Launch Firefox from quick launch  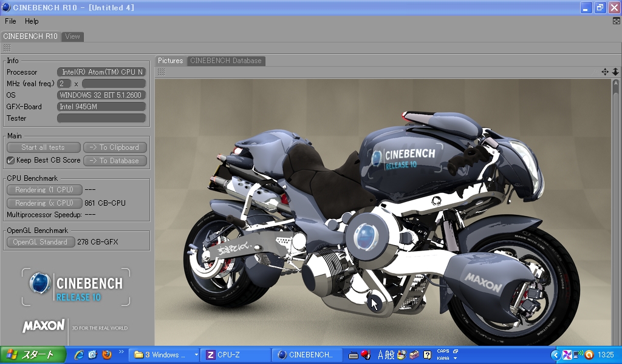107,355
